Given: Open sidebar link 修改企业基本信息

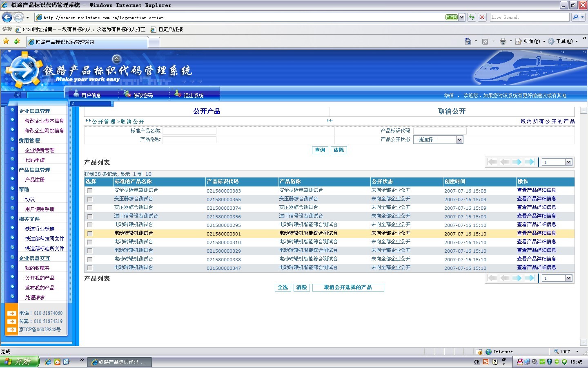Looking at the screenshot, I should (x=45, y=121).
